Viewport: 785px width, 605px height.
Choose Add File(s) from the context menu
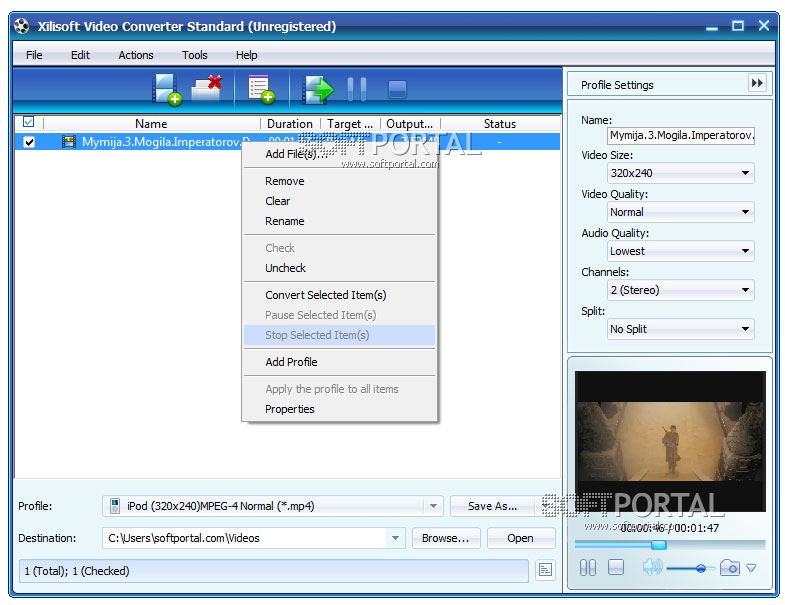click(339, 154)
